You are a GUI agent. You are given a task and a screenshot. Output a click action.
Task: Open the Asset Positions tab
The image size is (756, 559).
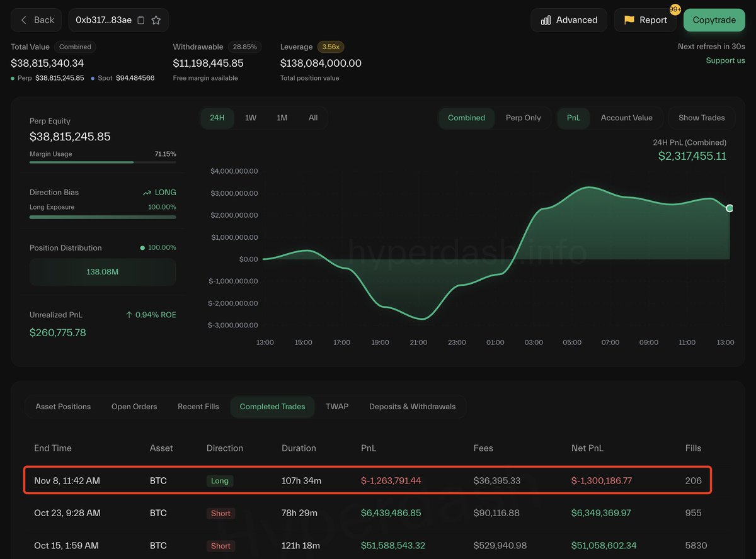(63, 407)
